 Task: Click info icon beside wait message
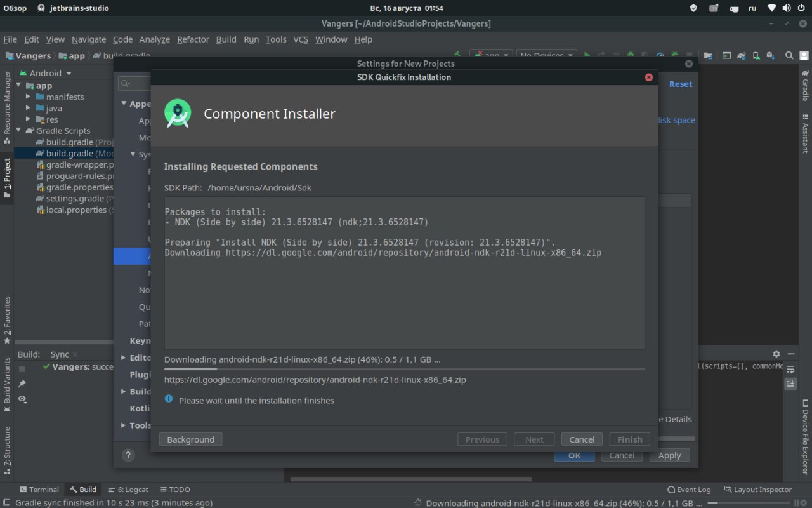pyautogui.click(x=169, y=399)
